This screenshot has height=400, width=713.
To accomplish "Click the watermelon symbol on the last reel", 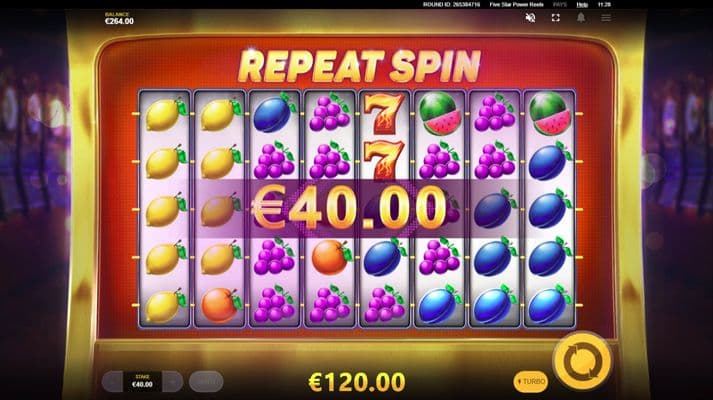I will point(549,114).
